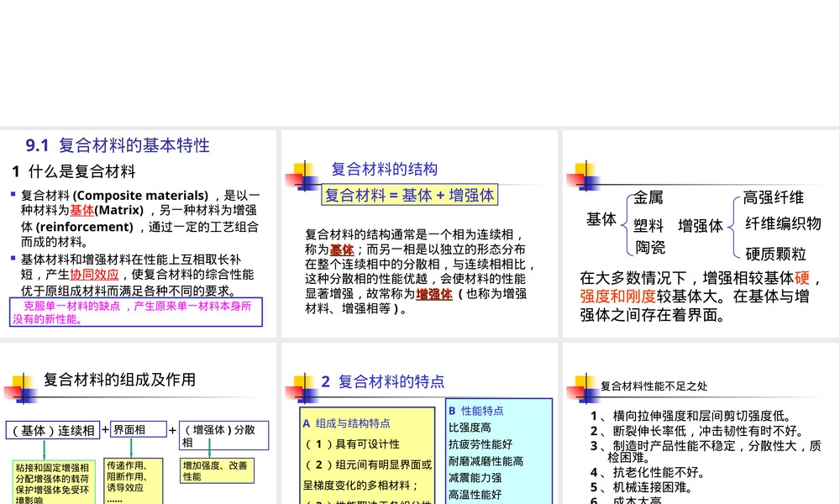This screenshot has width=840, height=504.
Task: Click the bold text (Composite materials)
Action: pos(140,196)
